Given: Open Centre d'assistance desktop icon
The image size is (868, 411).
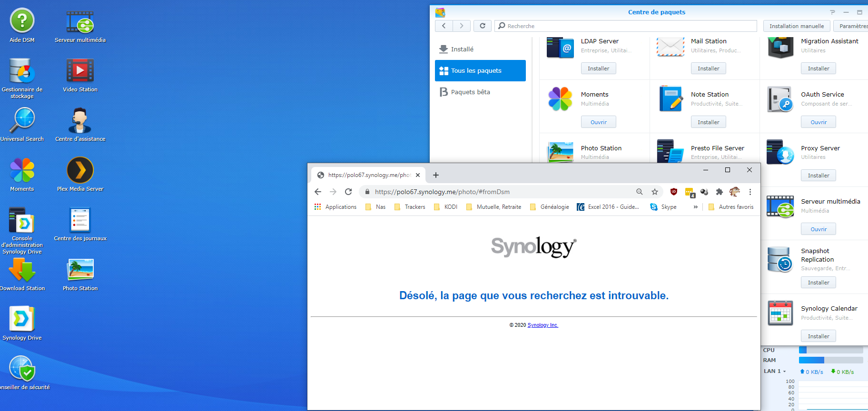Looking at the screenshot, I should pos(80,121).
